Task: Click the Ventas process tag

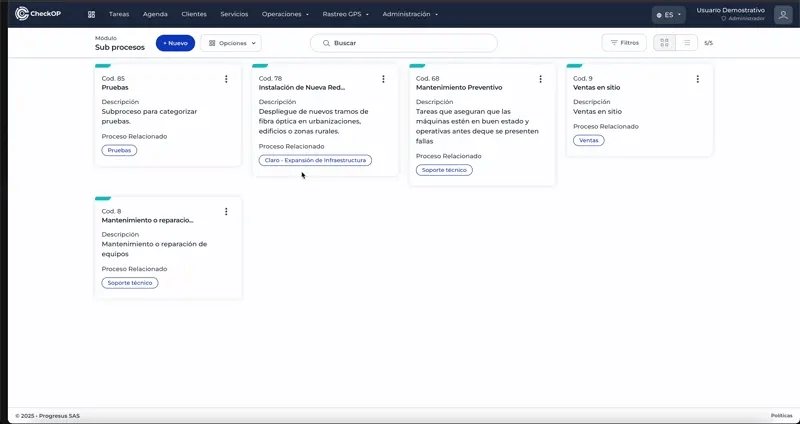Action: 589,140
